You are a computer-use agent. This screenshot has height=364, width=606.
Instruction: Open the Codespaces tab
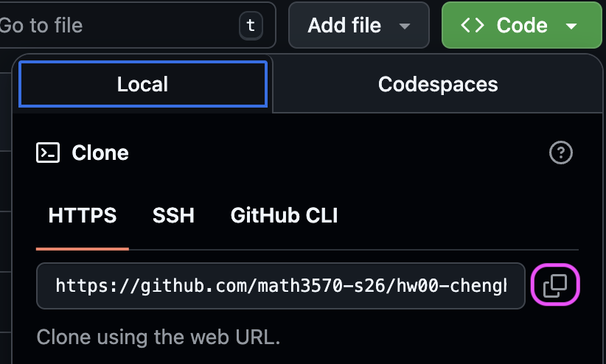(x=438, y=84)
